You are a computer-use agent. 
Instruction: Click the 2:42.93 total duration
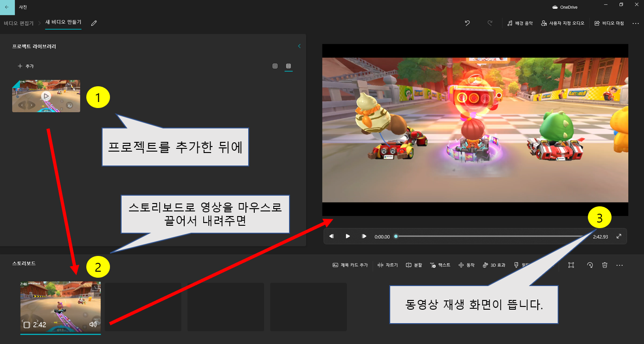600,237
